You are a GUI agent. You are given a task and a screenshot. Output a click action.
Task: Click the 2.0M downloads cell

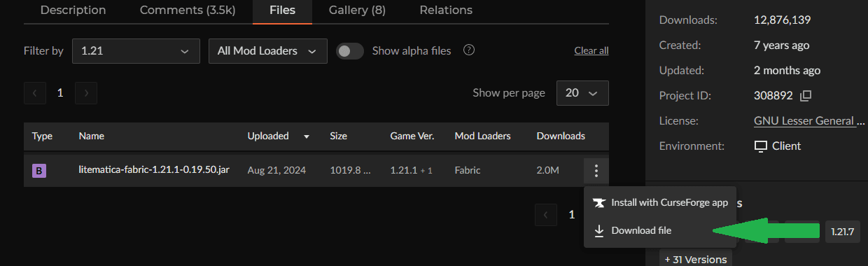pyautogui.click(x=548, y=171)
